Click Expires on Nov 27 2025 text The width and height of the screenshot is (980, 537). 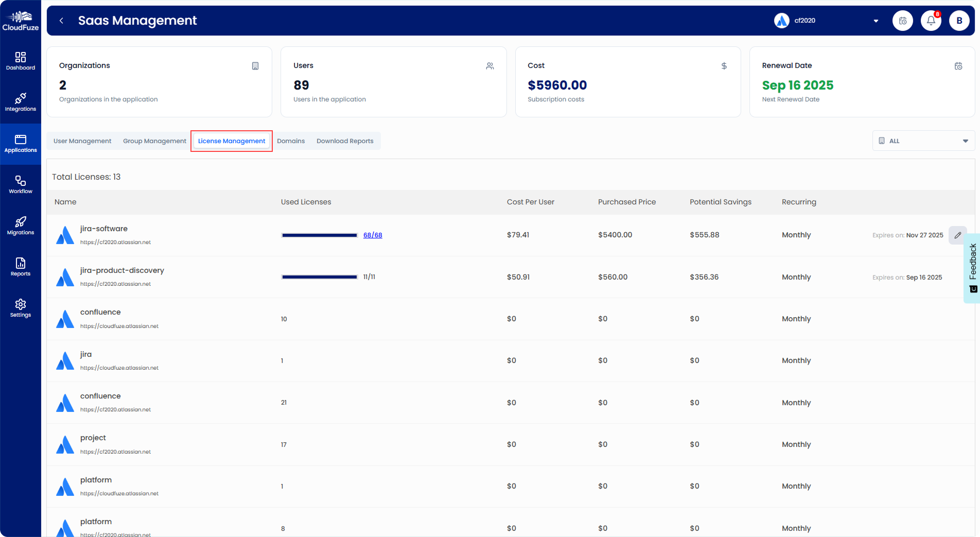click(x=908, y=235)
